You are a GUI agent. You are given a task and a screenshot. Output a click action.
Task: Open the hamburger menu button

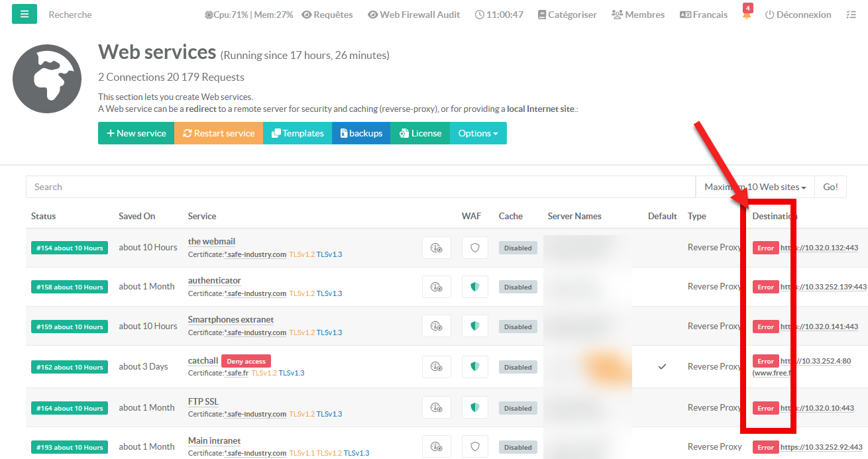coord(25,14)
